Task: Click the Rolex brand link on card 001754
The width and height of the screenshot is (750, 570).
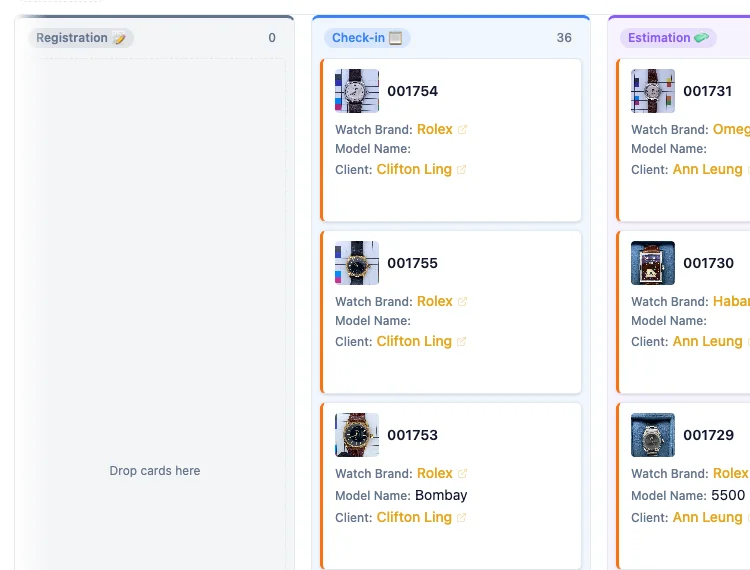Action: [x=434, y=129]
